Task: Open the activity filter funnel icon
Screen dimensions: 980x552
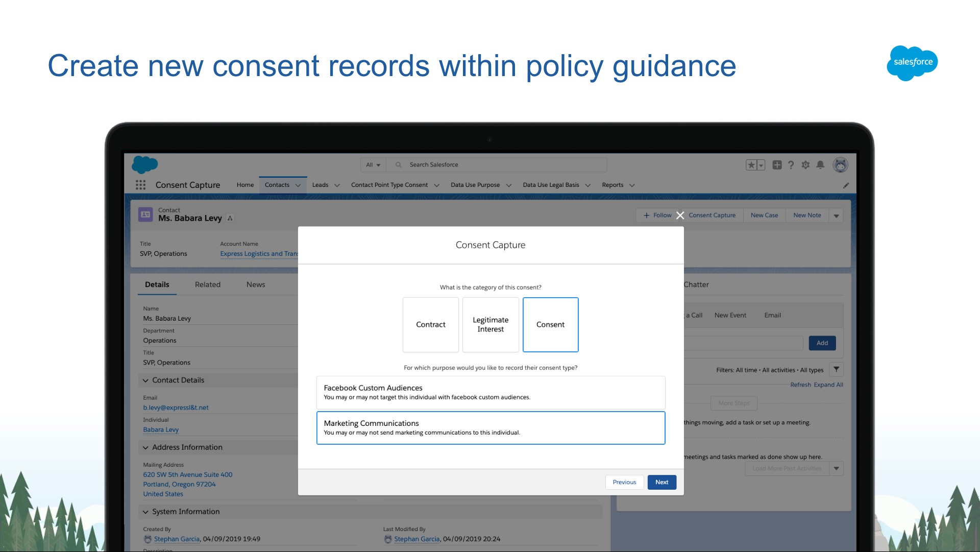Action: 836,369
